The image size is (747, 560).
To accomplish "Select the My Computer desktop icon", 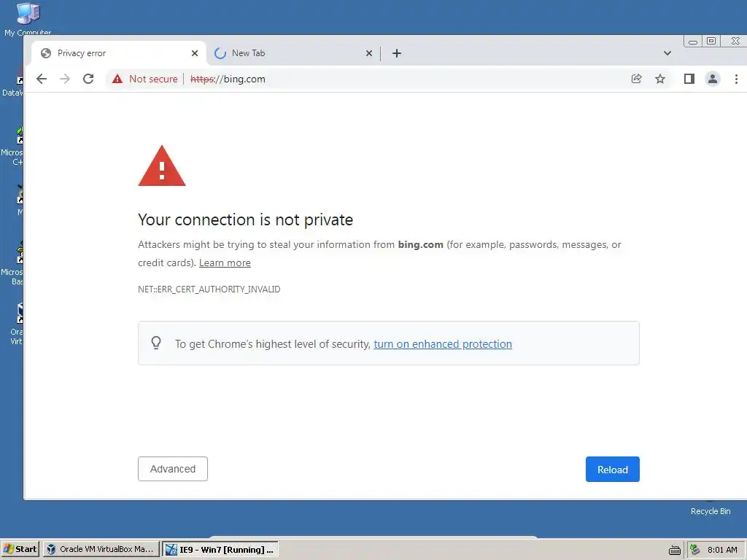I will tap(28, 19).
